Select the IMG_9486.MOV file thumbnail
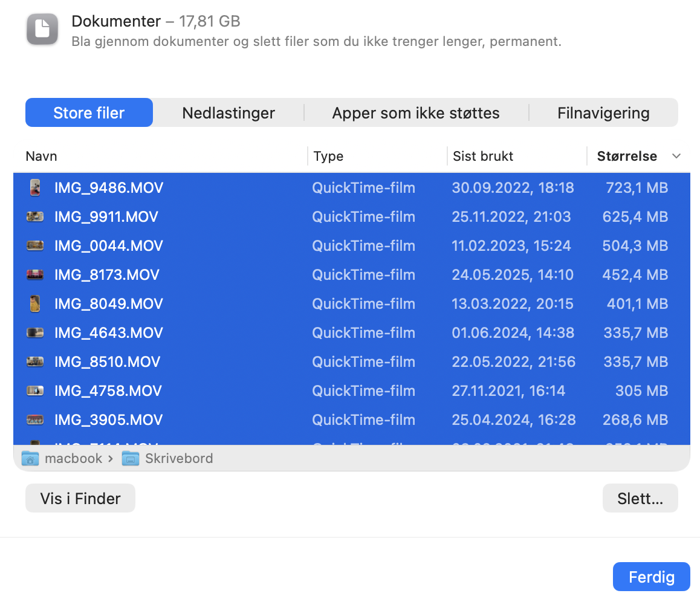Image resolution: width=700 pixels, height=602 pixels. coord(35,188)
